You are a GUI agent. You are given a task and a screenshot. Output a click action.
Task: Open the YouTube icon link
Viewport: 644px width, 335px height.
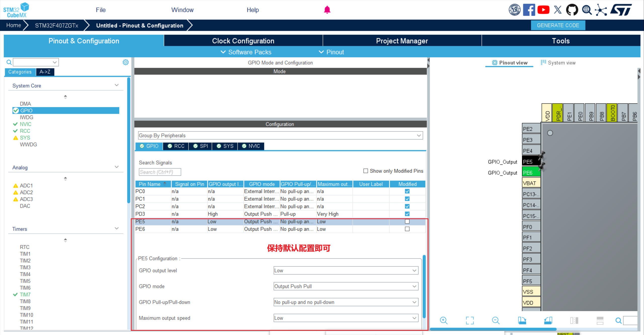point(543,10)
